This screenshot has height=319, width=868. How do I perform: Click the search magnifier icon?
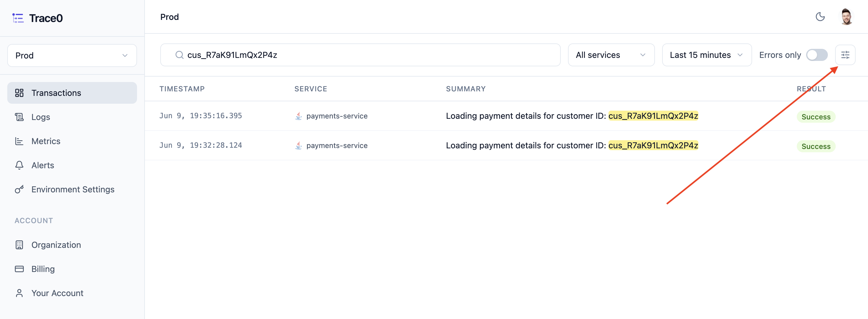[179, 55]
